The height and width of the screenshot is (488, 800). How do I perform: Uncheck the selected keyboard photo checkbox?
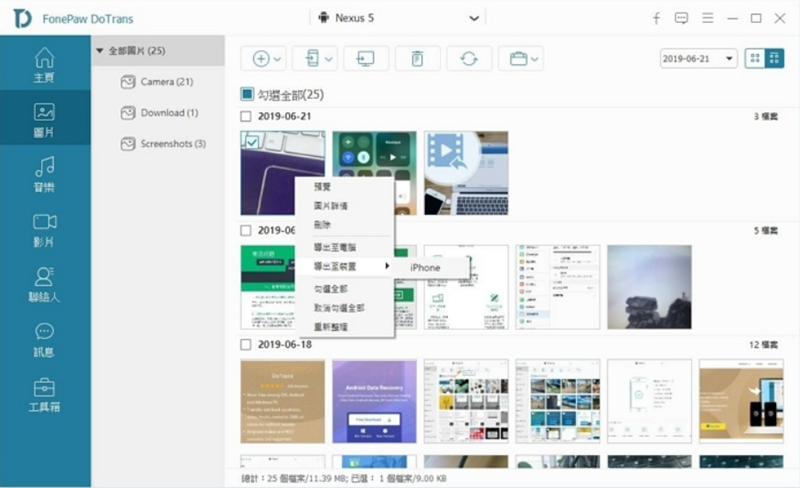point(252,142)
